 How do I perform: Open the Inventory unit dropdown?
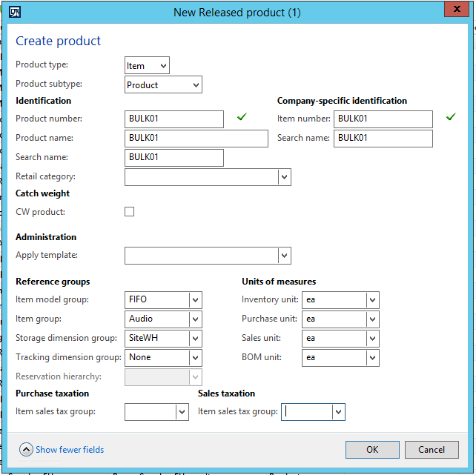click(372, 300)
